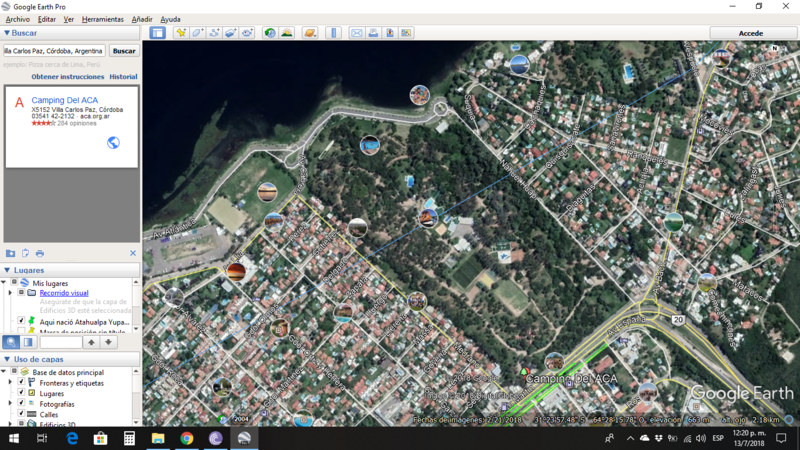Focus the search input field
Image resolution: width=800 pixels, height=450 pixels.
54,51
